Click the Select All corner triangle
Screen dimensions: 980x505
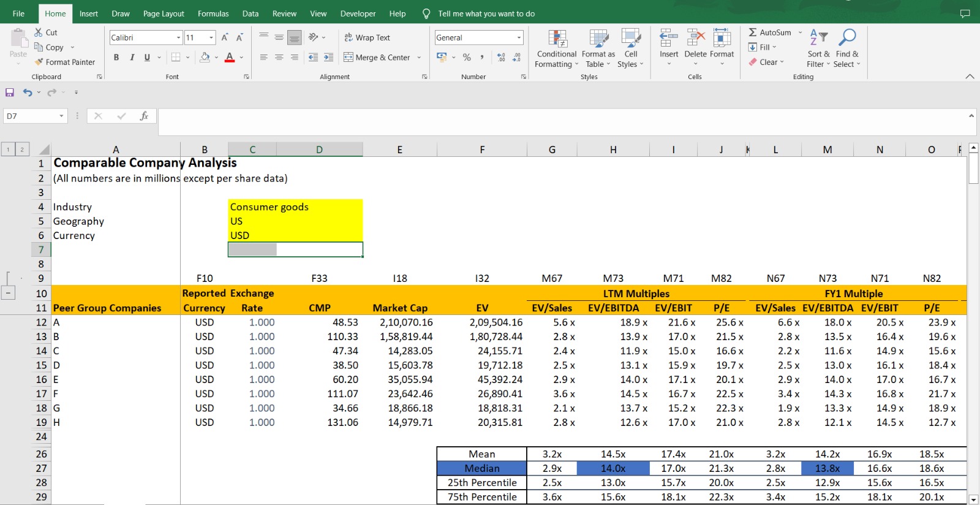tap(43, 149)
